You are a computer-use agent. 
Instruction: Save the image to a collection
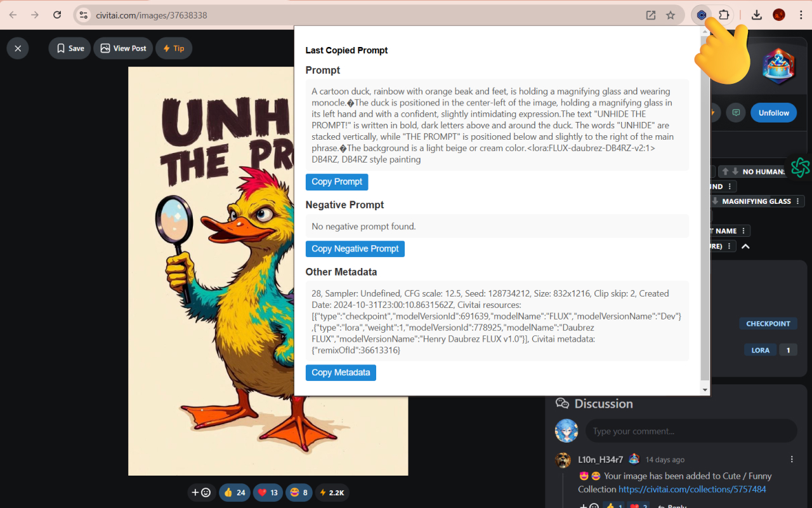(x=70, y=48)
